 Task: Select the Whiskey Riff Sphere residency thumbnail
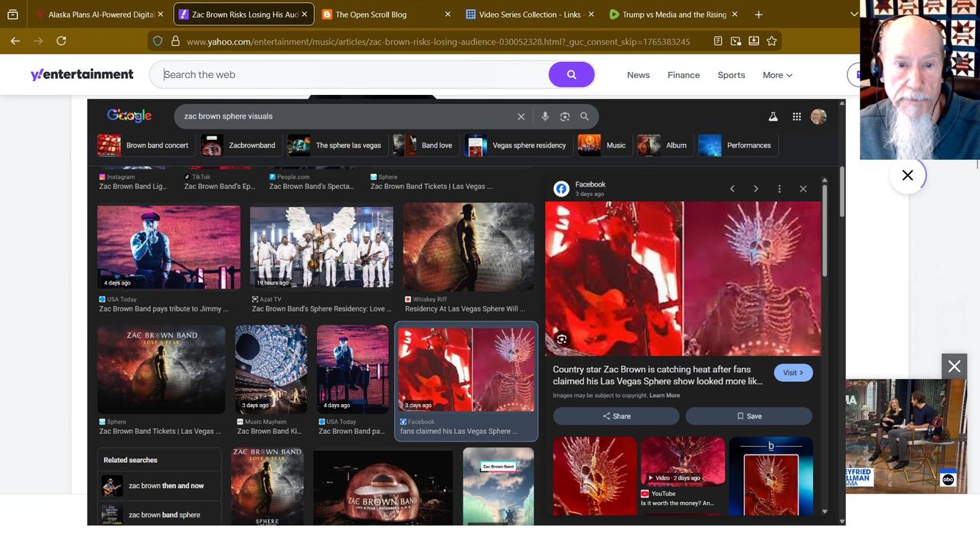tap(469, 246)
